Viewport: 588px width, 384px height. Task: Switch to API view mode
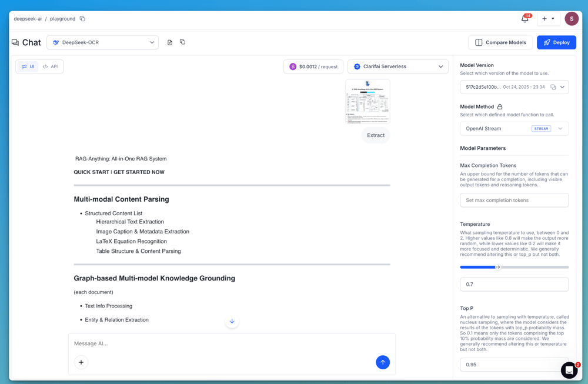(51, 66)
